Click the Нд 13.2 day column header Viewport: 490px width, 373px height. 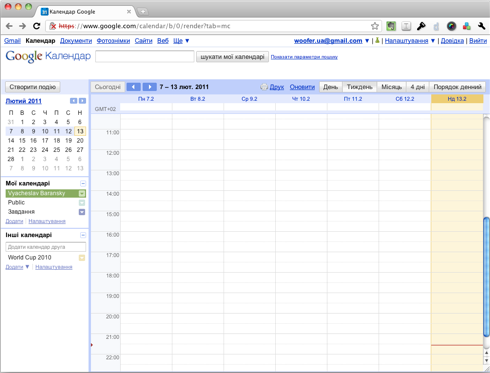pos(457,99)
